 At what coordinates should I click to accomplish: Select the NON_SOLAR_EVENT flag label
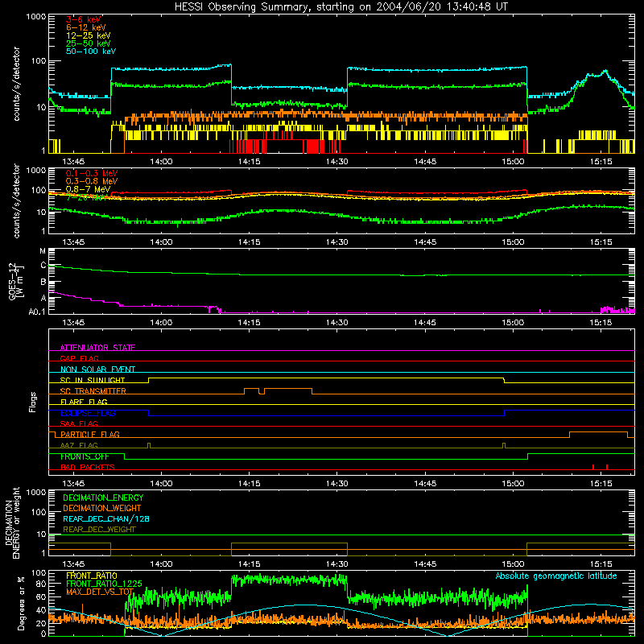97,369
